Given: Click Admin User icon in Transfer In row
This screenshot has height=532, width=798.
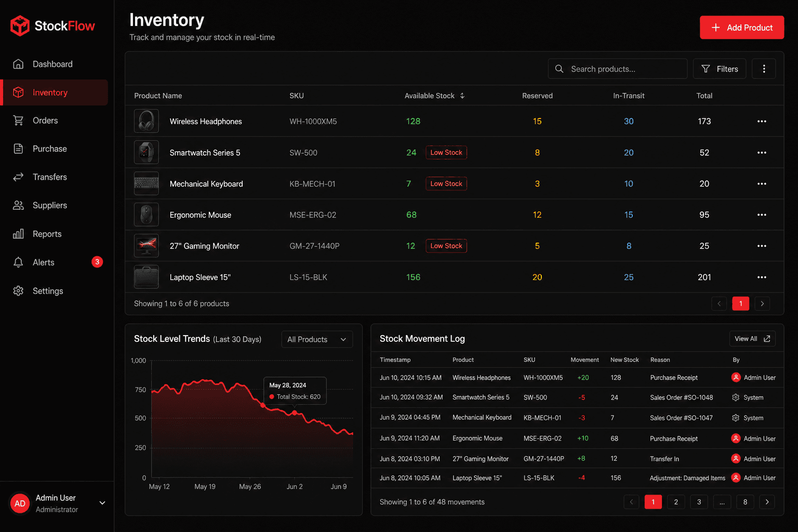Looking at the screenshot, I should coord(736,459).
